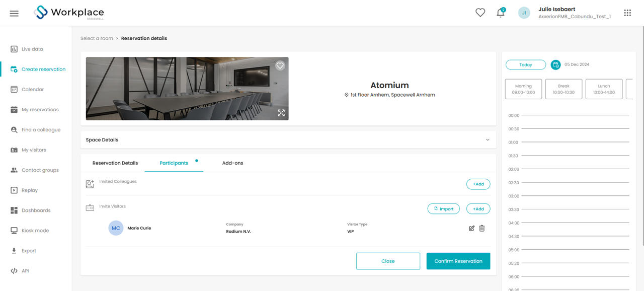This screenshot has width=644, height=291.
Task: Add an invited colleague
Action: (x=478, y=184)
